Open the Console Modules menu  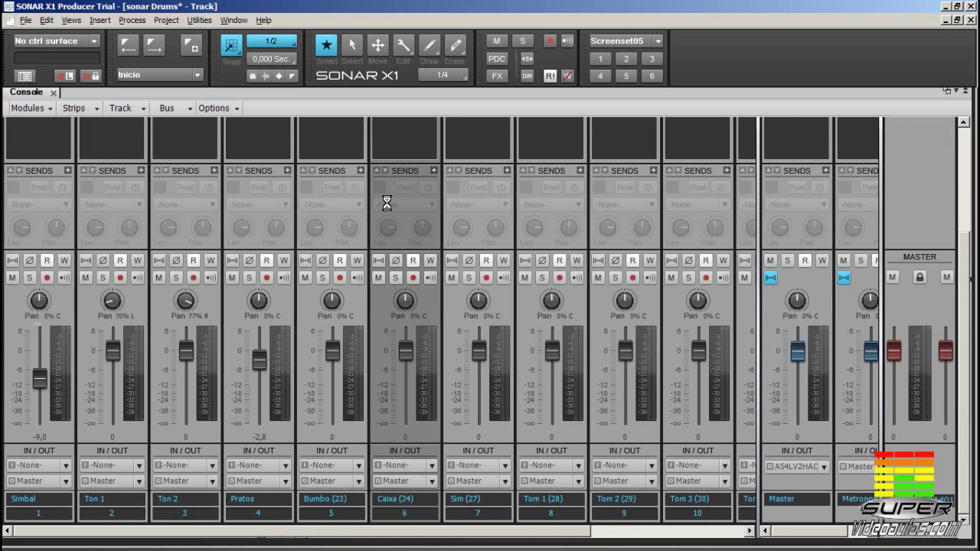[31, 108]
